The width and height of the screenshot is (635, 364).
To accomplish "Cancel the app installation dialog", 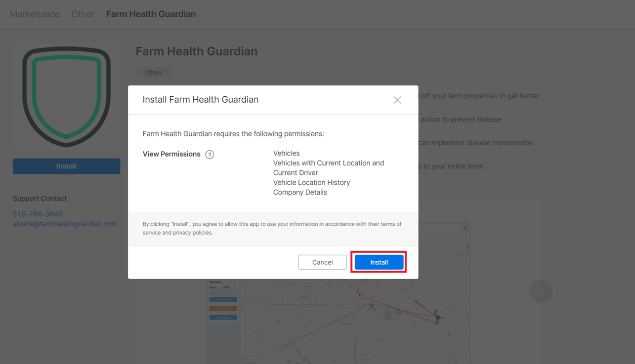I will (322, 262).
